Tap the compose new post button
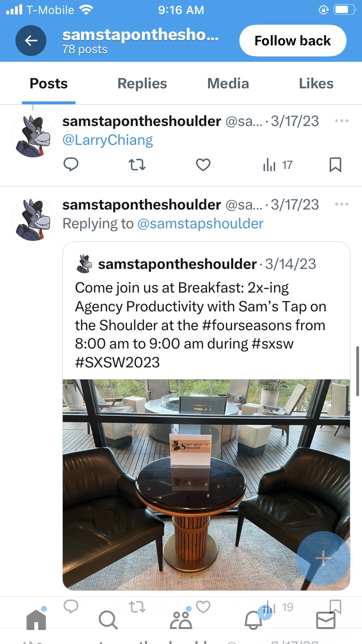Image resolution: width=362 pixels, height=644 pixels. click(x=323, y=559)
